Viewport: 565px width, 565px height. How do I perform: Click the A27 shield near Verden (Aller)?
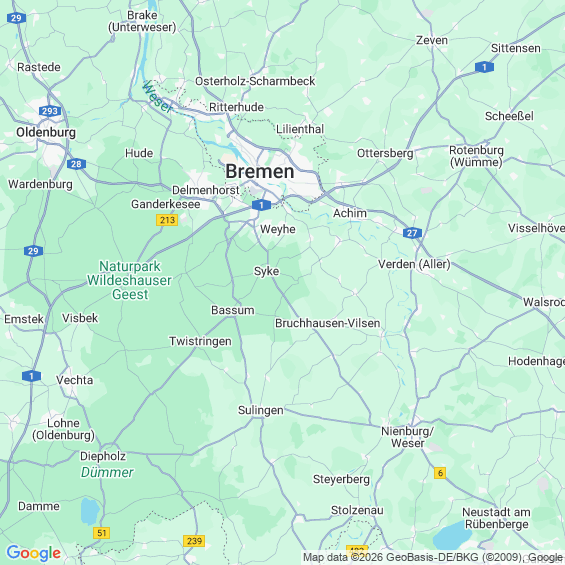(412, 233)
